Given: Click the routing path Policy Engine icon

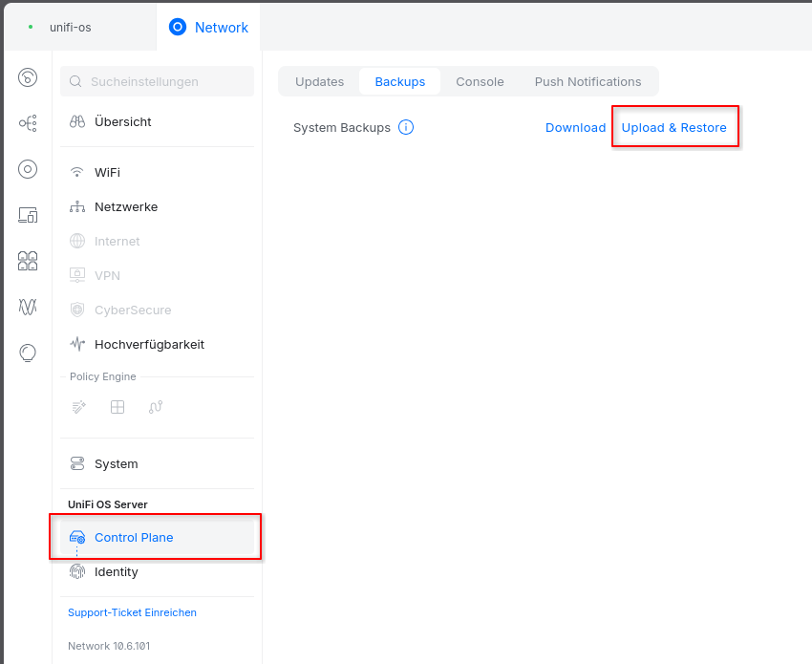Looking at the screenshot, I should tap(156, 407).
